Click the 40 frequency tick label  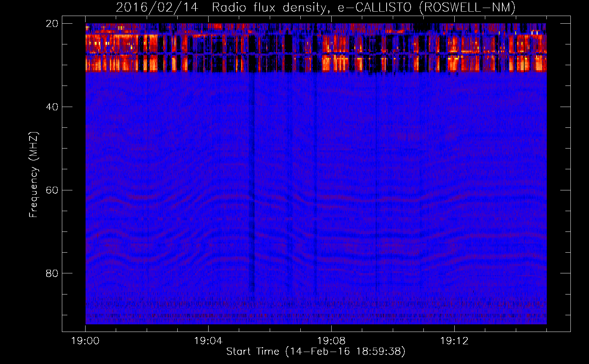[52, 107]
